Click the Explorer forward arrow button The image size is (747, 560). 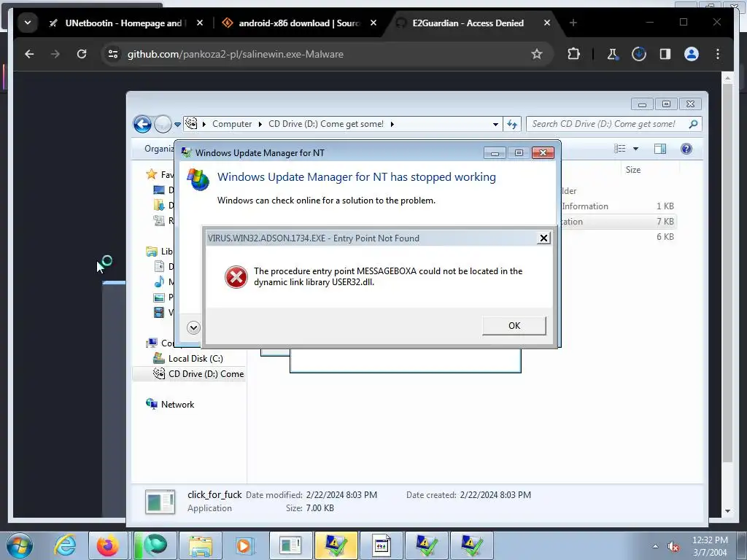[163, 124]
